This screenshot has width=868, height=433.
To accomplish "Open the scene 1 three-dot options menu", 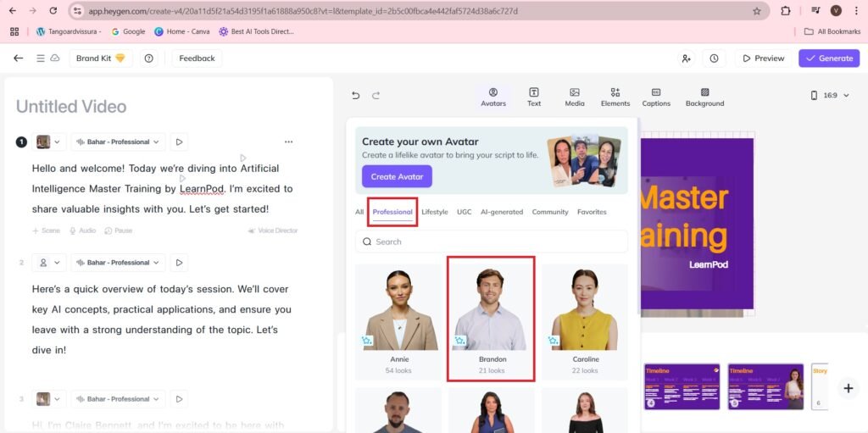I will pos(288,142).
